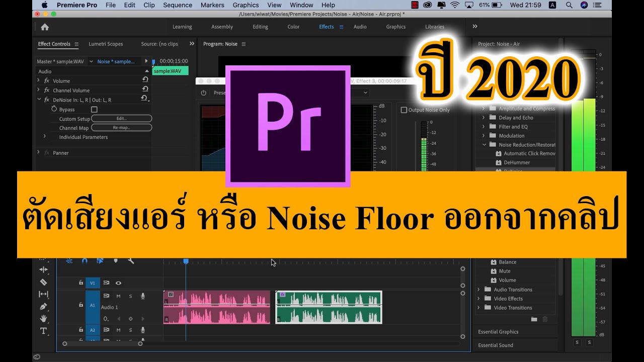Open the Markers menu
This screenshot has height=362, width=644.
(x=212, y=5)
